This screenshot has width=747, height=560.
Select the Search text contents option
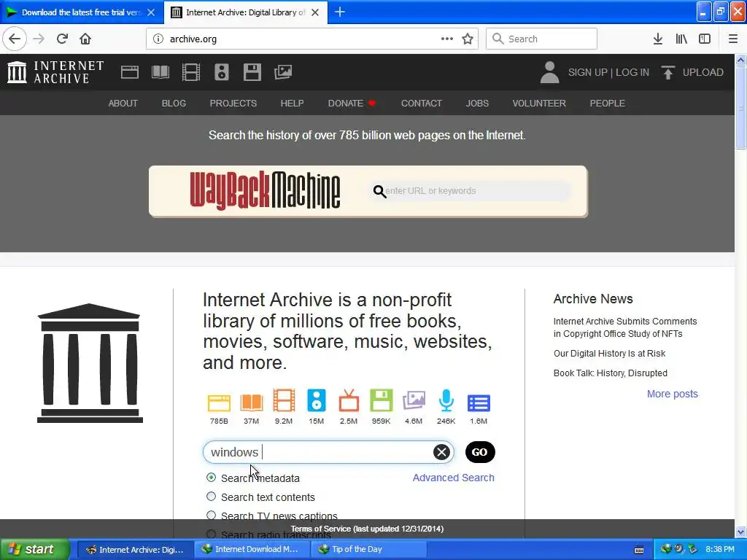[211, 497]
